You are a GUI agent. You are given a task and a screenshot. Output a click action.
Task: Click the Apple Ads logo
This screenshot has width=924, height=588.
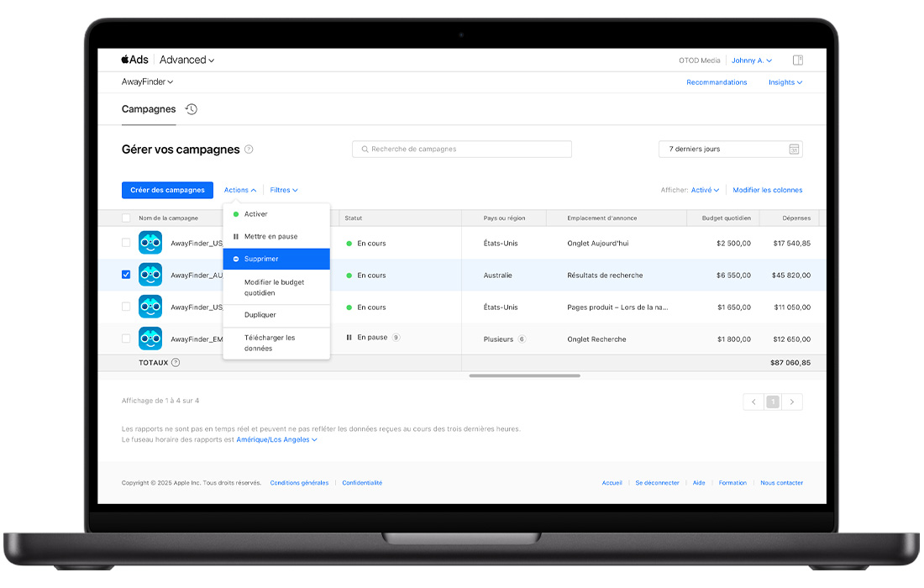click(x=134, y=60)
